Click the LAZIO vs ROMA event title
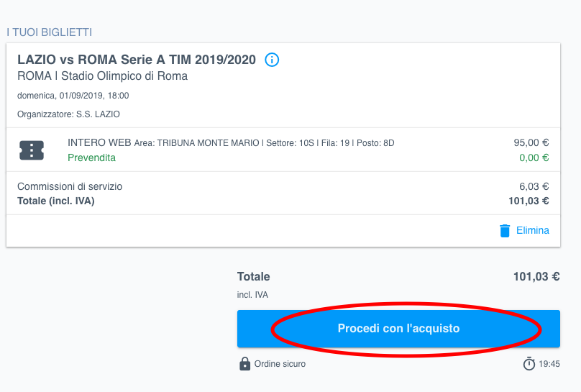Viewport: 581px width, 392px height. (x=137, y=60)
